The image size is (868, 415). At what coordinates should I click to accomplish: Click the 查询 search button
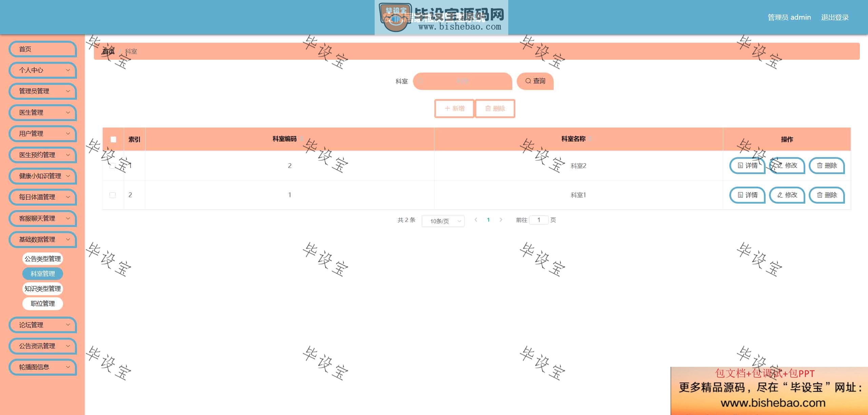click(x=535, y=81)
